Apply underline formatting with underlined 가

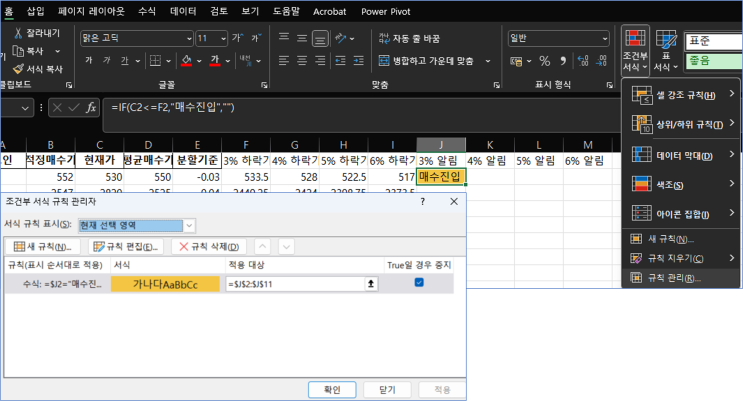[x=125, y=60]
